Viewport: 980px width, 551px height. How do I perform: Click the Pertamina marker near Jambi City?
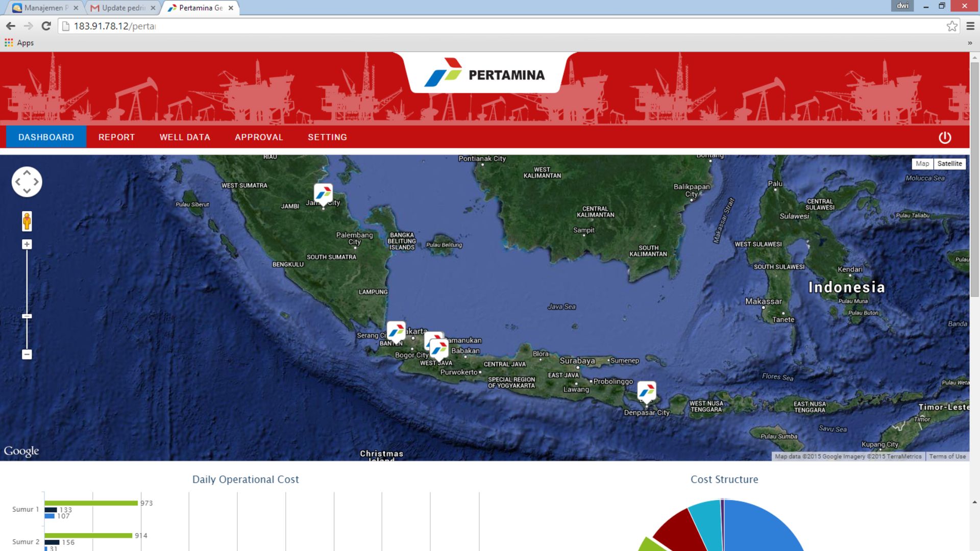323,194
